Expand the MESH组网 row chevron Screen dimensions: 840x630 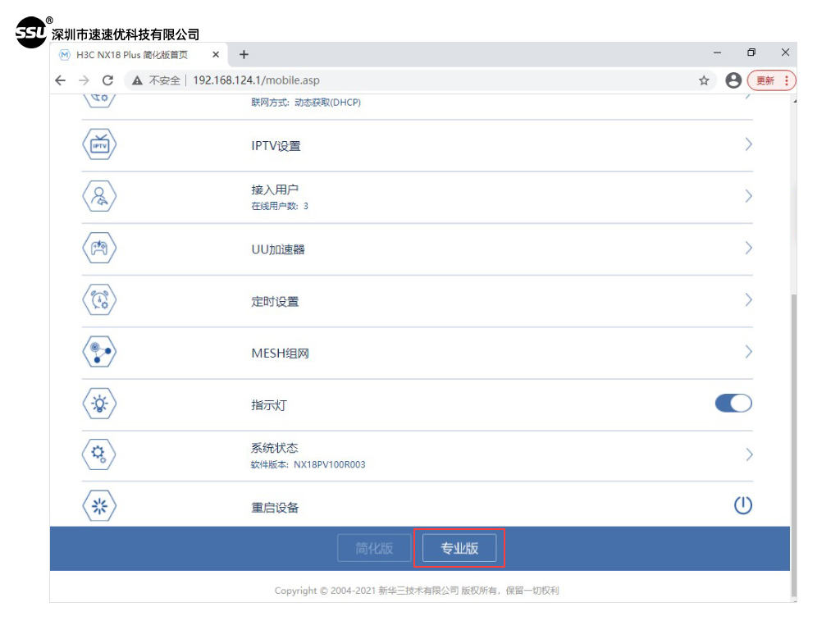point(748,352)
